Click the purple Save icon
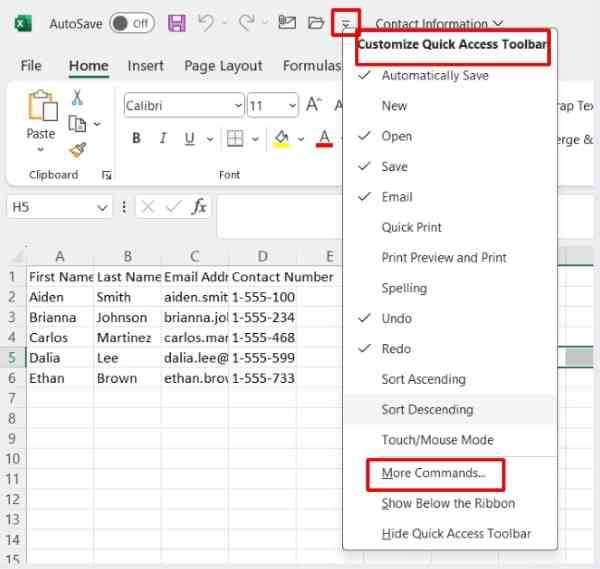Image resolution: width=600 pixels, height=569 pixels. tap(177, 23)
